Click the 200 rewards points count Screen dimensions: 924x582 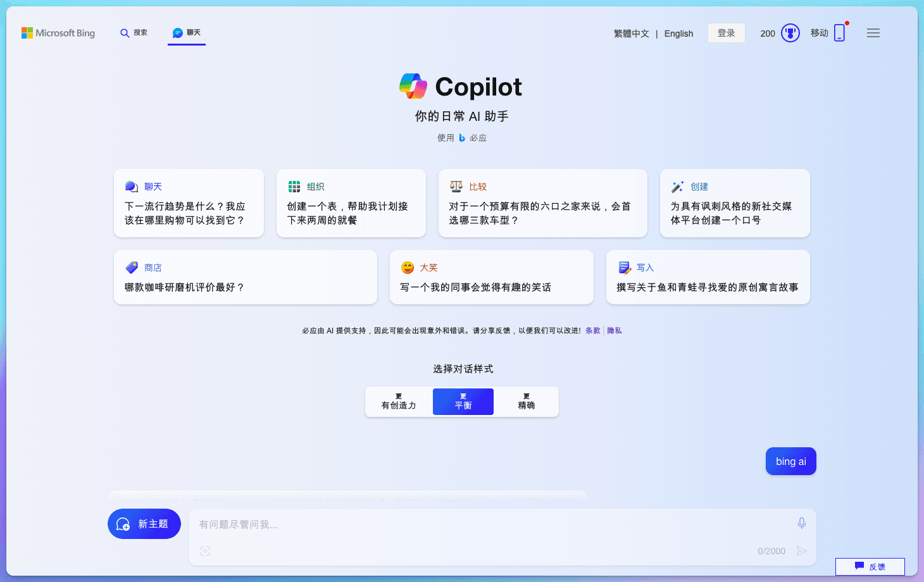click(768, 34)
